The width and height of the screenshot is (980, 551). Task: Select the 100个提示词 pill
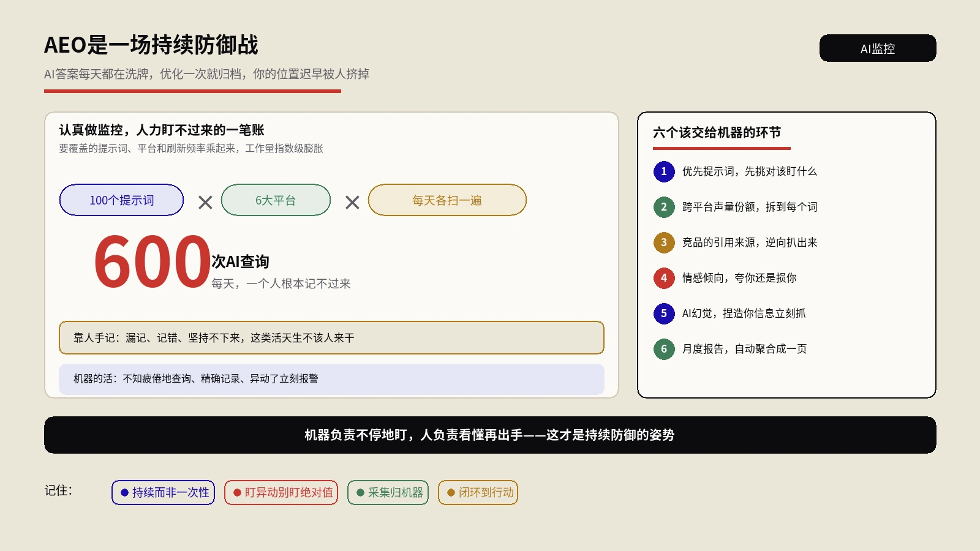point(121,200)
